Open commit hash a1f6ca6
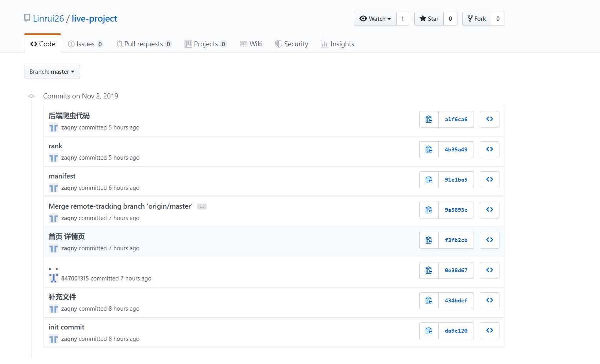Screen dimensions: 600x364 coord(456,119)
